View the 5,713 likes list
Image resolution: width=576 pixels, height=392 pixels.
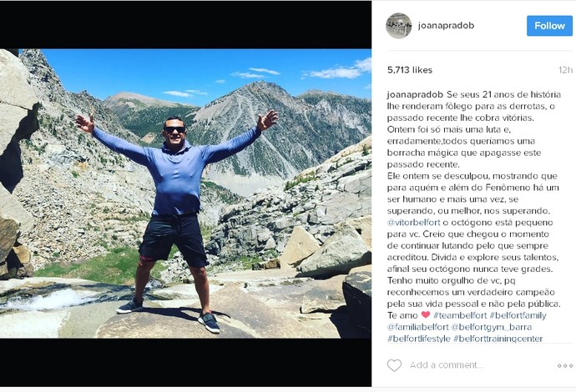click(410, 70)
